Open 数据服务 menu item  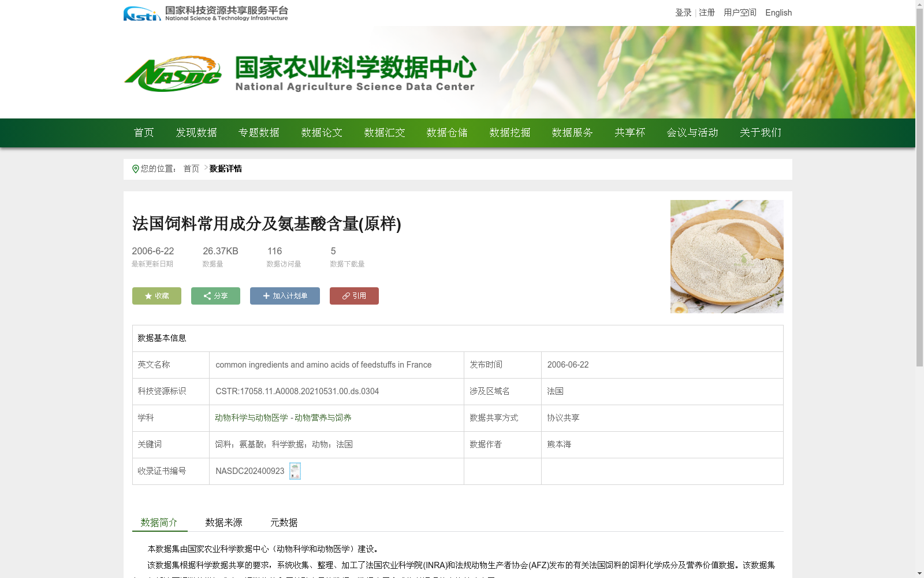pyautogui.click(x=572, y=133)
